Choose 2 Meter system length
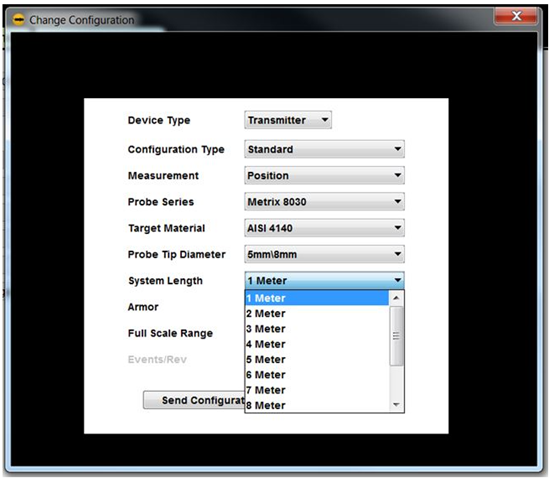The height and width of the screenshot is (483, 554). point(317,313)
